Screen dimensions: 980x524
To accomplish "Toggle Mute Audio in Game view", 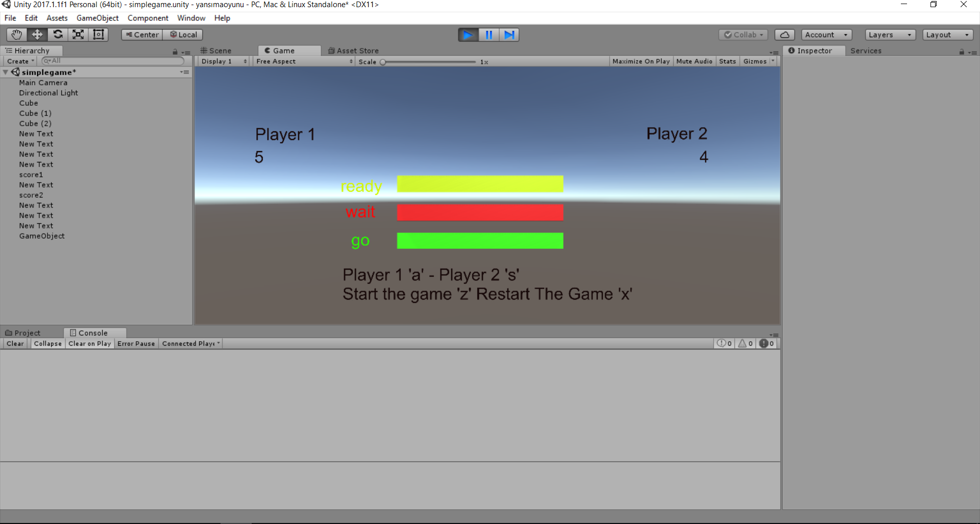I will click(x=694, y=61).
